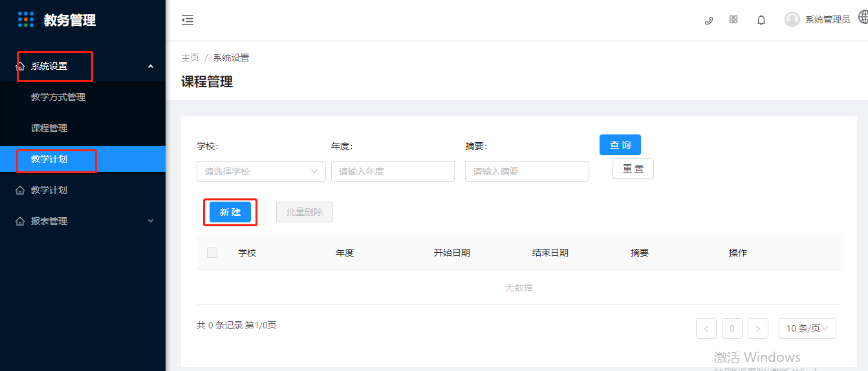The image size is (868, 371).
Task: Click the home icon beside 报表管理
Action: coord(20,221)
